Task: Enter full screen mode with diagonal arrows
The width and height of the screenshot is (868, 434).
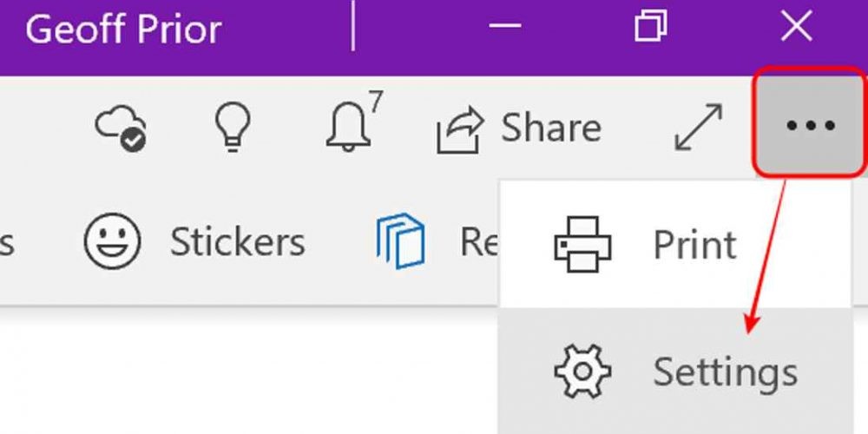Action: tap(699, 127)
